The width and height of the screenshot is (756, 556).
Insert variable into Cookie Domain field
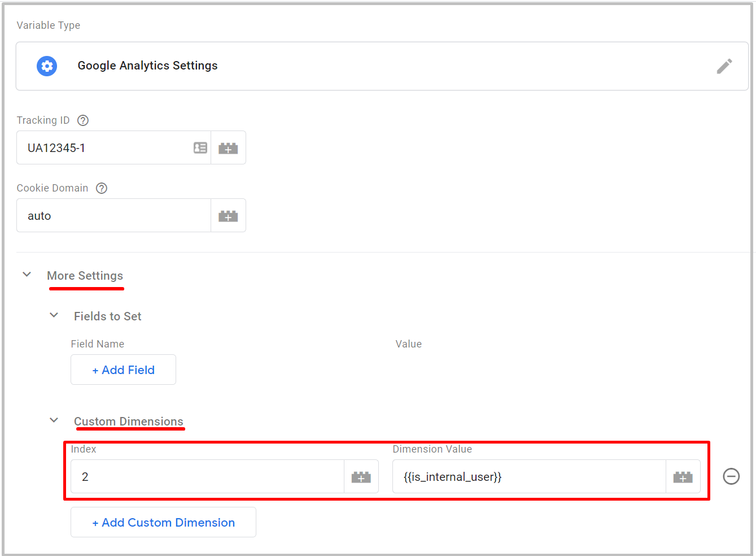[x=228, y=216]
